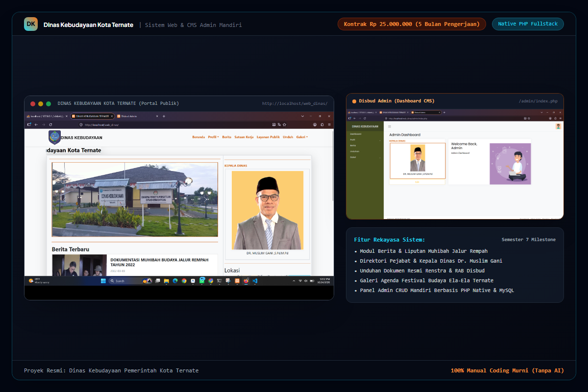Open File Explorer from taskbar
The height and width of the screenshot is (392, 588).
166,281
